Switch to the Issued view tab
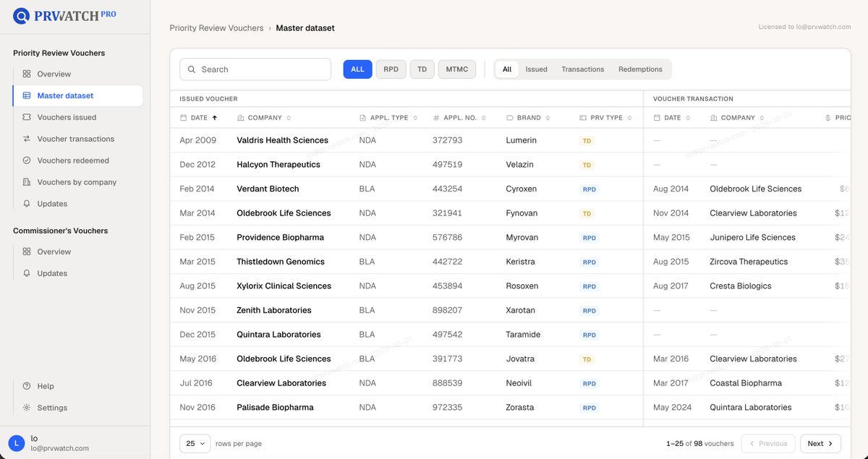This screenshot has width=868, height=459. pos(536,69)
